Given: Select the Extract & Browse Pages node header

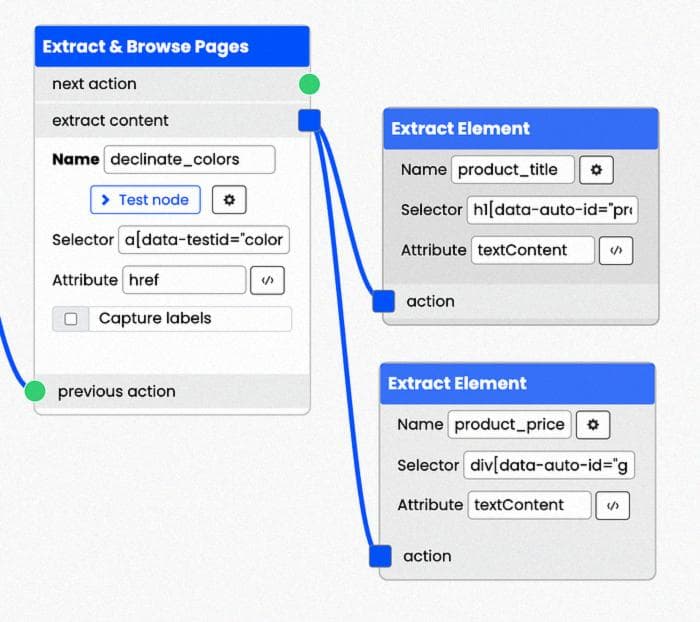Looking at the screenshot, I should 172,47.
